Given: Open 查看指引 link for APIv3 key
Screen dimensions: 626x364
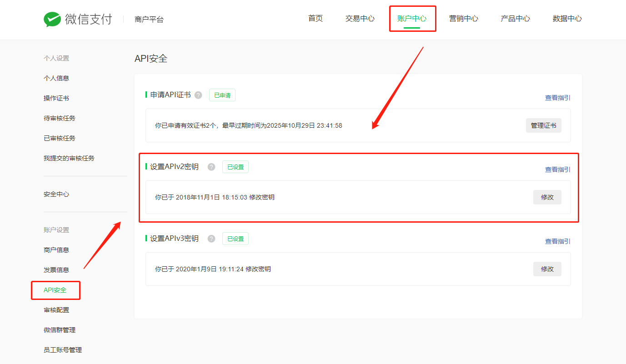Looking at the screenshot, I should point(557,241).
